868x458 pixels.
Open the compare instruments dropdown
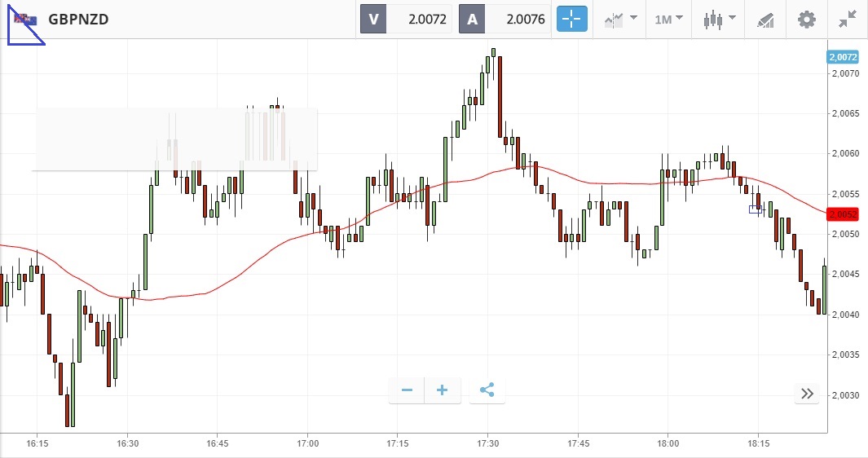pyautogui.click(x=621, y=19)
